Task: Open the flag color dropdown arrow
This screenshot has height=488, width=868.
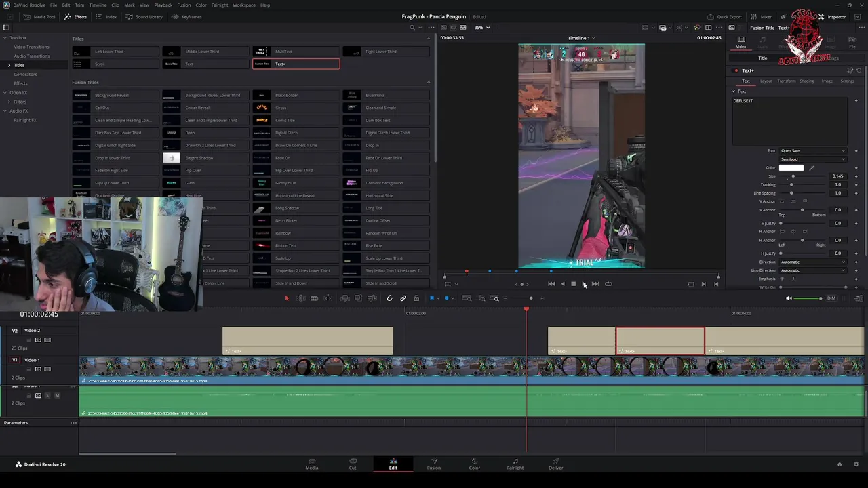Action: (437, 298)
